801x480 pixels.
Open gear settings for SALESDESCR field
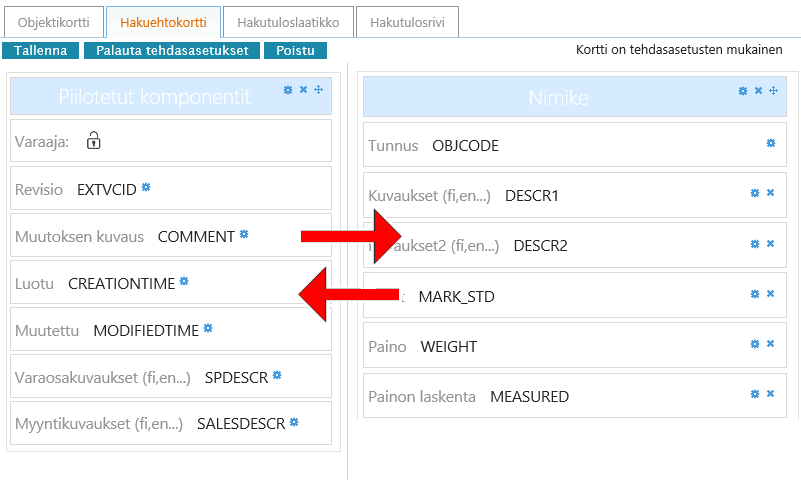coord(294,422)
